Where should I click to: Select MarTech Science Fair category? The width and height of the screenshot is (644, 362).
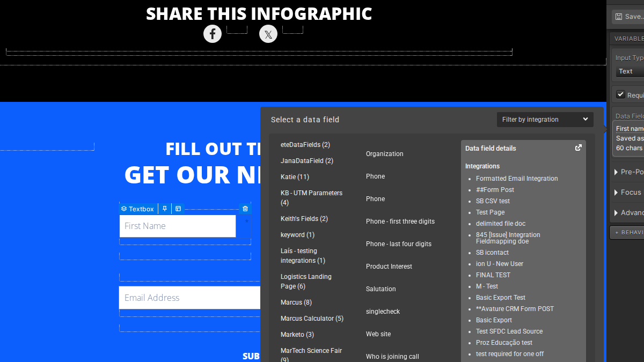click(x=311, y=354)
